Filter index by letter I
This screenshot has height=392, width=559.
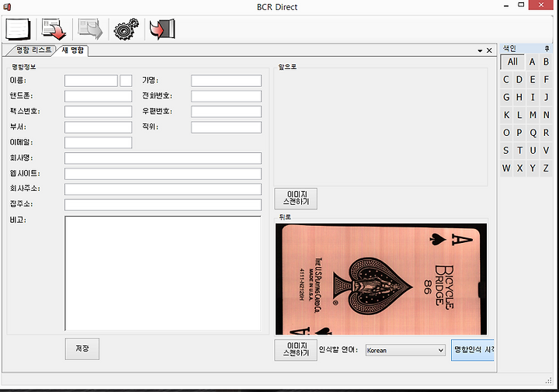(x=533, y=97)
